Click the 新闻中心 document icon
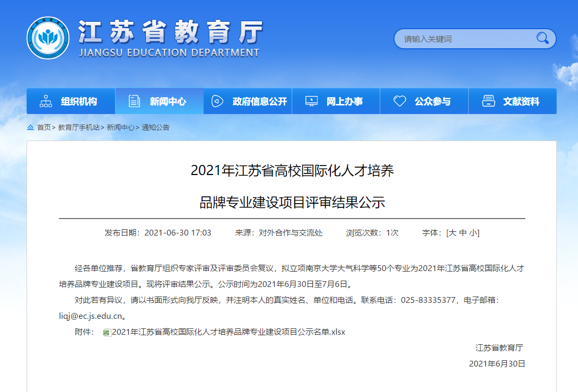Viewport: 578px width, 392px height. point(135,101)
